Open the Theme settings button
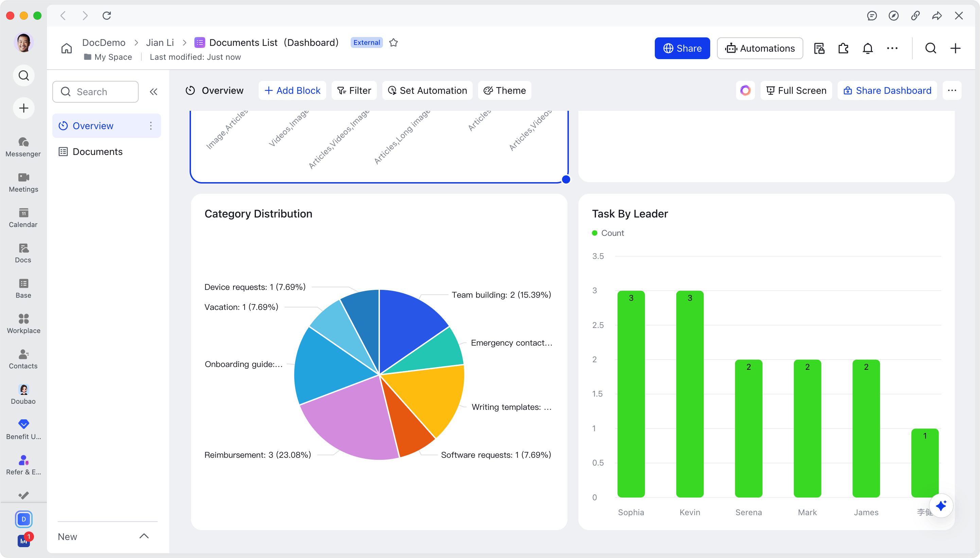The image size is (980, 558). coord(505,90)
